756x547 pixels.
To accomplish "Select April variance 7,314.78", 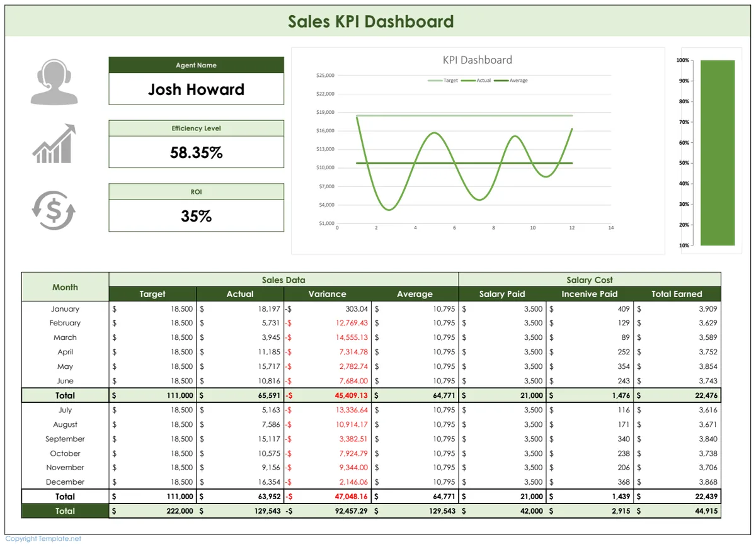I will [353, 352].
